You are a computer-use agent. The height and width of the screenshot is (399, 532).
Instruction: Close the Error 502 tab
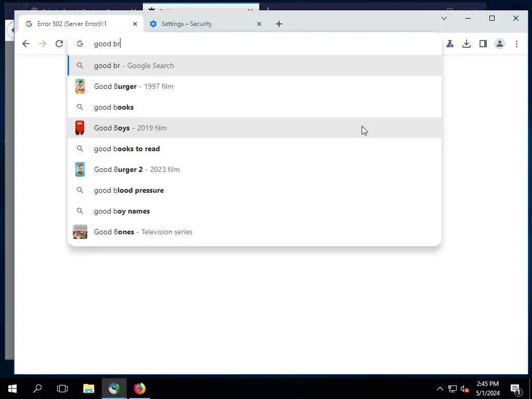coord(135,24)
